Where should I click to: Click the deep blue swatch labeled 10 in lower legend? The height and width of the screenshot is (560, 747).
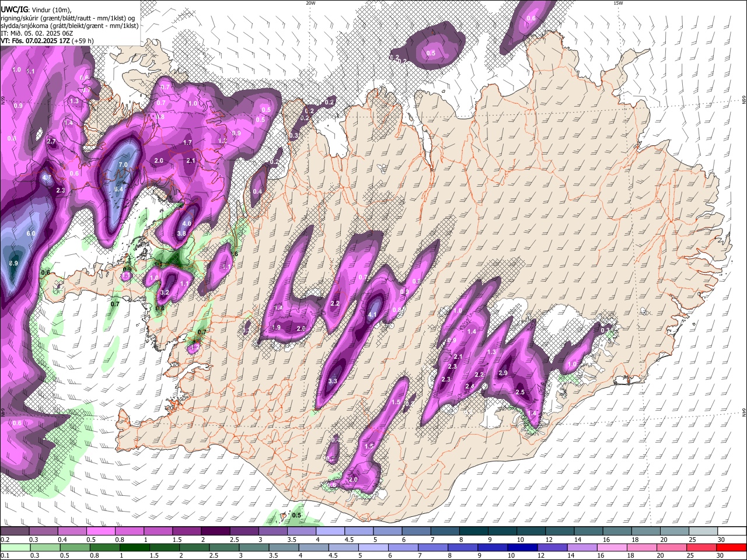522,547
